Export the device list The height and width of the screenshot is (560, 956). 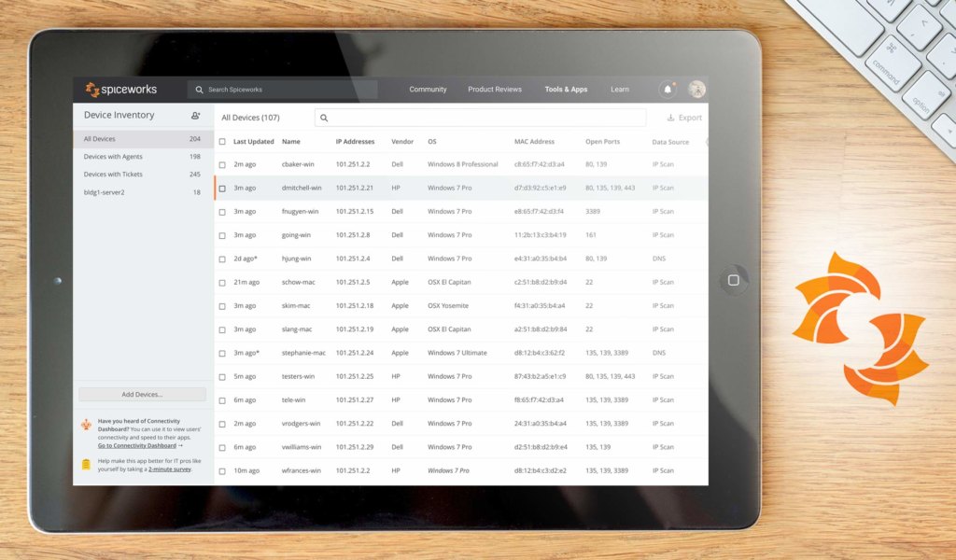[684, 117]
